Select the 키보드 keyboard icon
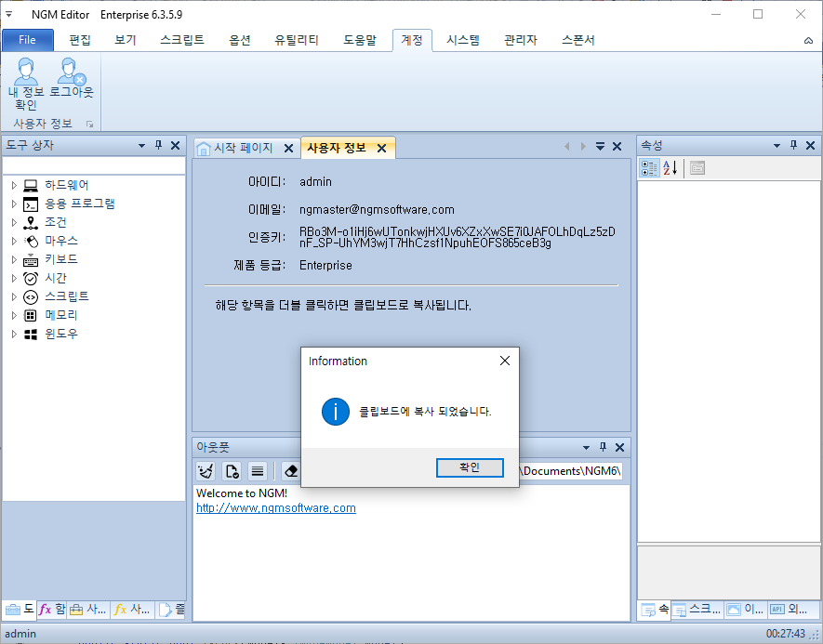 point(31,260)
